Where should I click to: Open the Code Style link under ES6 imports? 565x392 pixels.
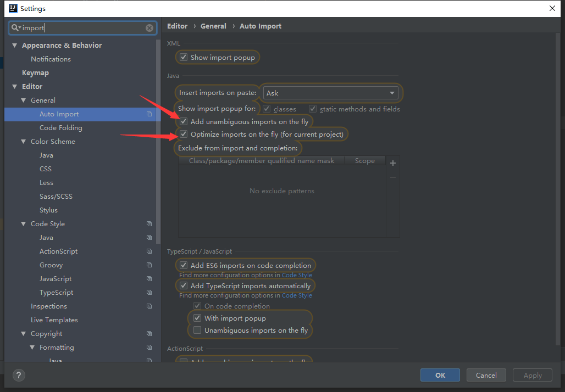(x=297, y=275)
